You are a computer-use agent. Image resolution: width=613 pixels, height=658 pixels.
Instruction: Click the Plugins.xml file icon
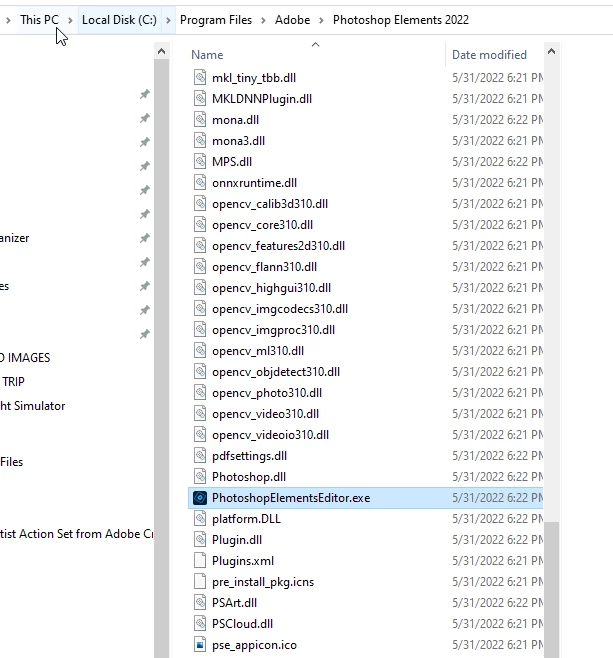(x=200, y=561)
